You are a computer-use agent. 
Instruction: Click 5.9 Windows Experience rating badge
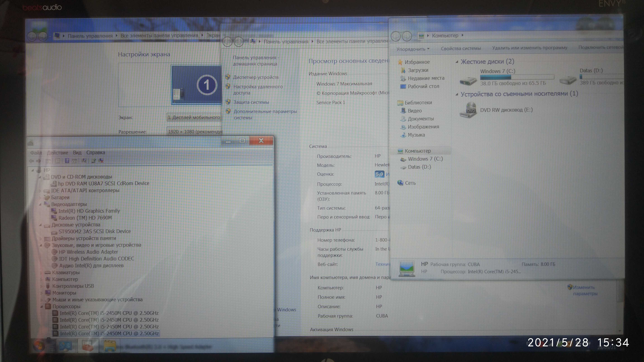(379, 174)
